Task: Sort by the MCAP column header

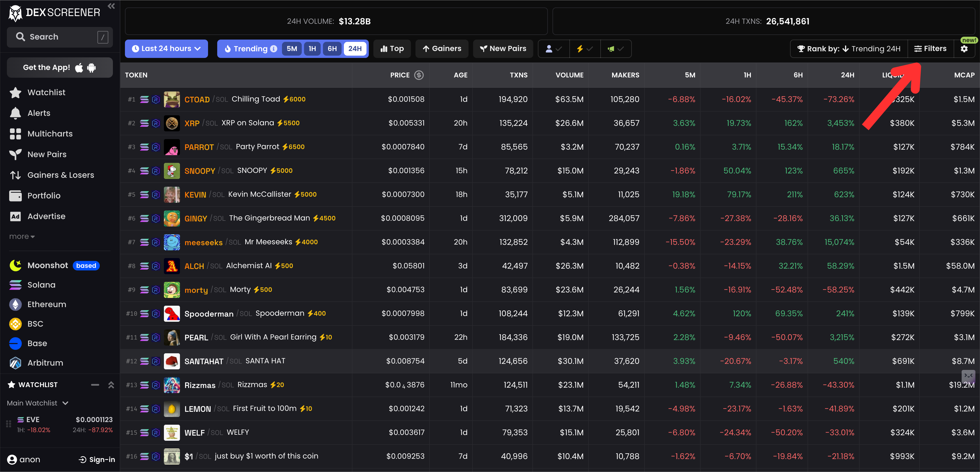Action: tap(964, 75)
